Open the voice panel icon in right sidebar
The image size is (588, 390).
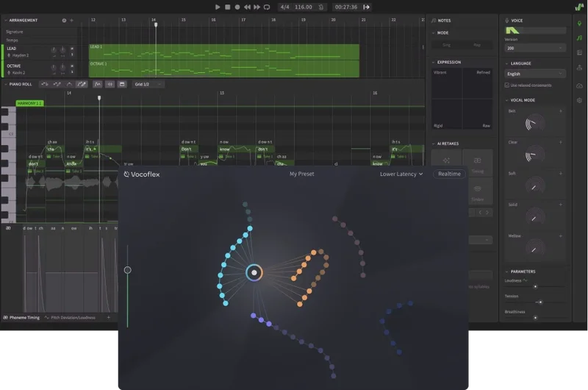click(579, 24)
